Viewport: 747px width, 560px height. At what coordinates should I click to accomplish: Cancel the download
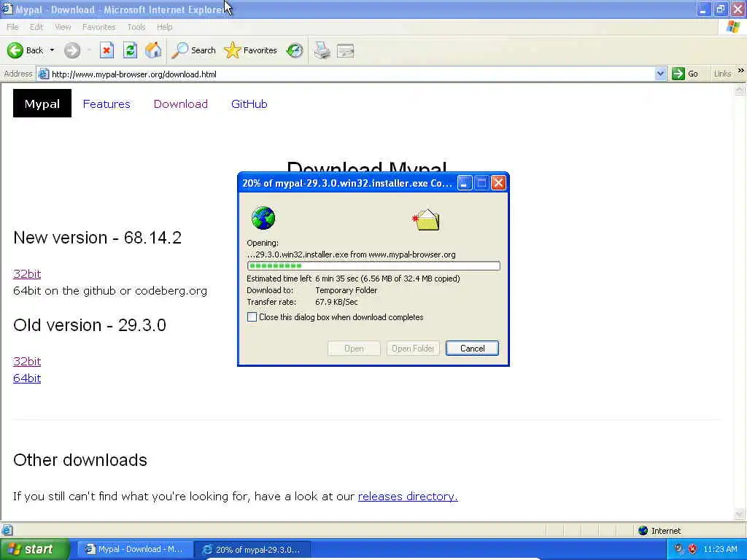472,348
